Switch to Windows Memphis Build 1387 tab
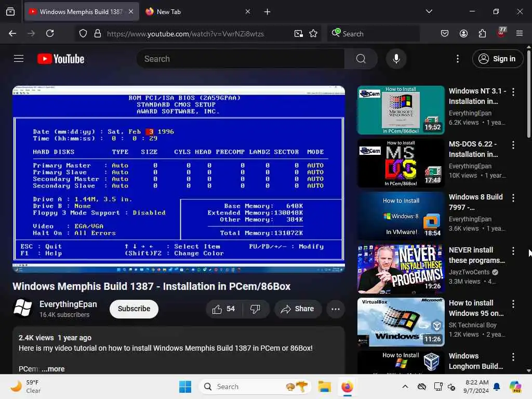532x399 pixels. 82,12
